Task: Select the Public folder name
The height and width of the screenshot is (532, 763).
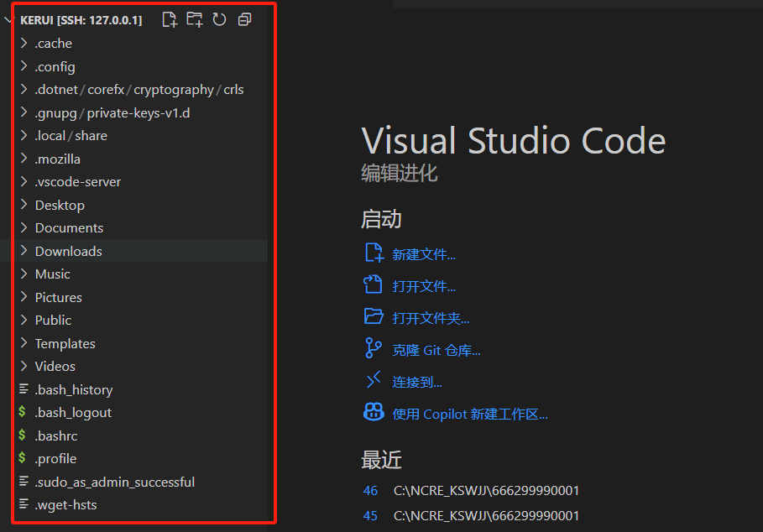Action: pyautogui.click(x=53, y=320)
